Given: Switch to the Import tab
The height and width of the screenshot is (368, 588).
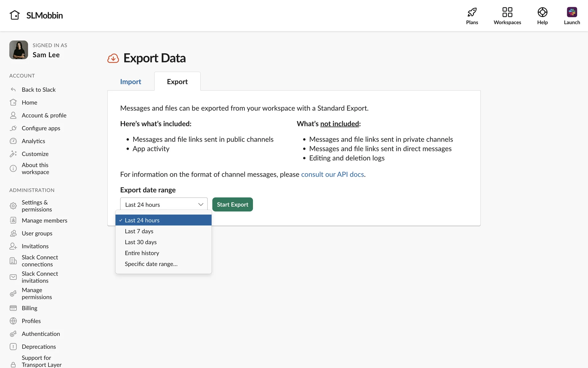Looking at the screenshot, I should point(130,82).
